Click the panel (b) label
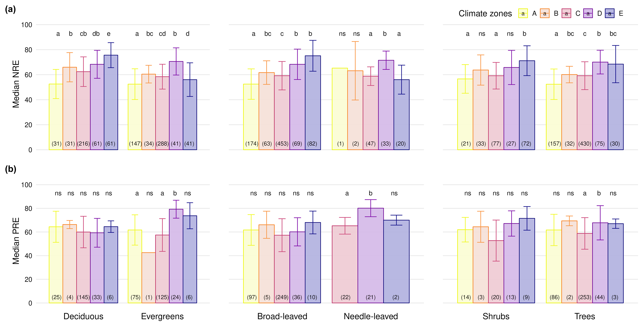 (x=11, y=169)
